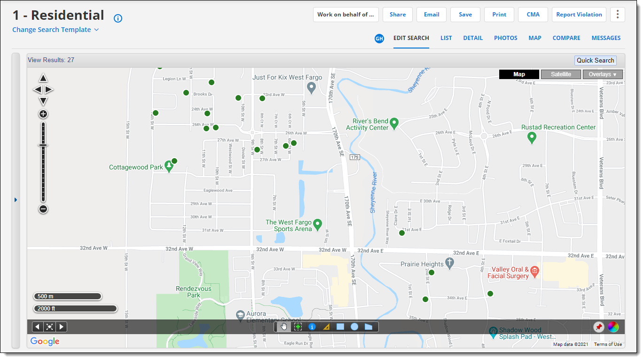
Task: Open the Overlays dropdown
Action: (603, 74)
